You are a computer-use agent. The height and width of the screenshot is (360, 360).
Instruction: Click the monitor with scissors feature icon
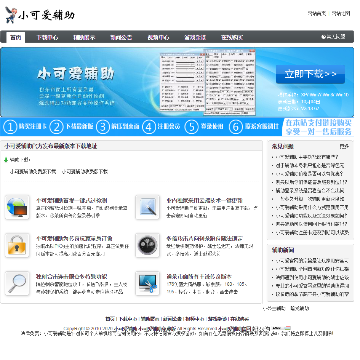click(x=147, y=283)
